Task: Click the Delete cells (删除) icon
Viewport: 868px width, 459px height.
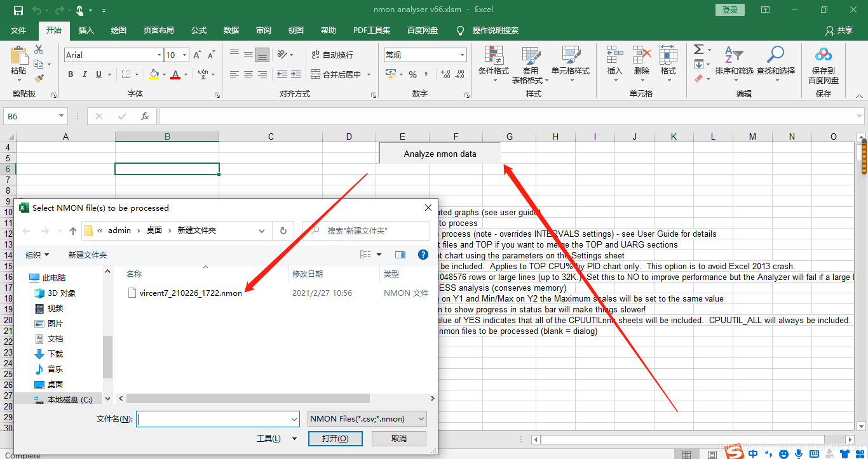Action: pos(642,55)
